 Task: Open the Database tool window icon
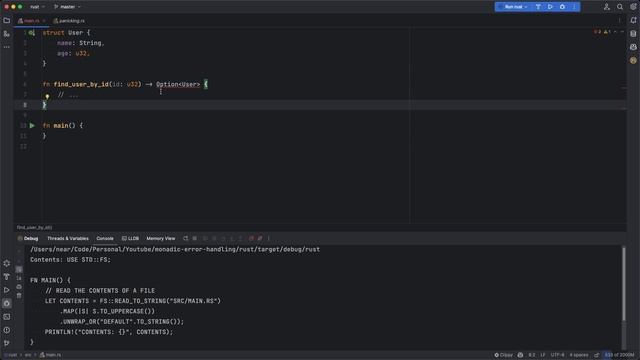coord(633,34)
